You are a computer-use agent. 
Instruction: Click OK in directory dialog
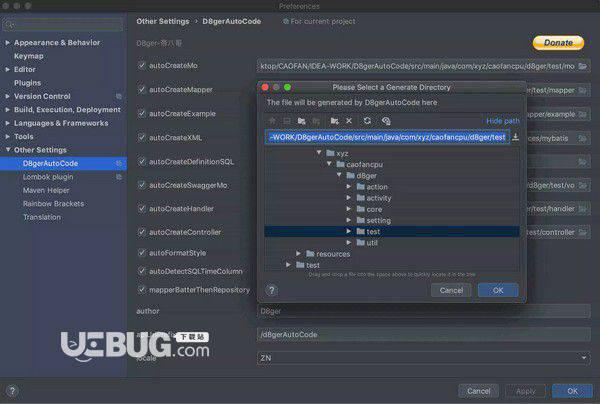(498, 290)
